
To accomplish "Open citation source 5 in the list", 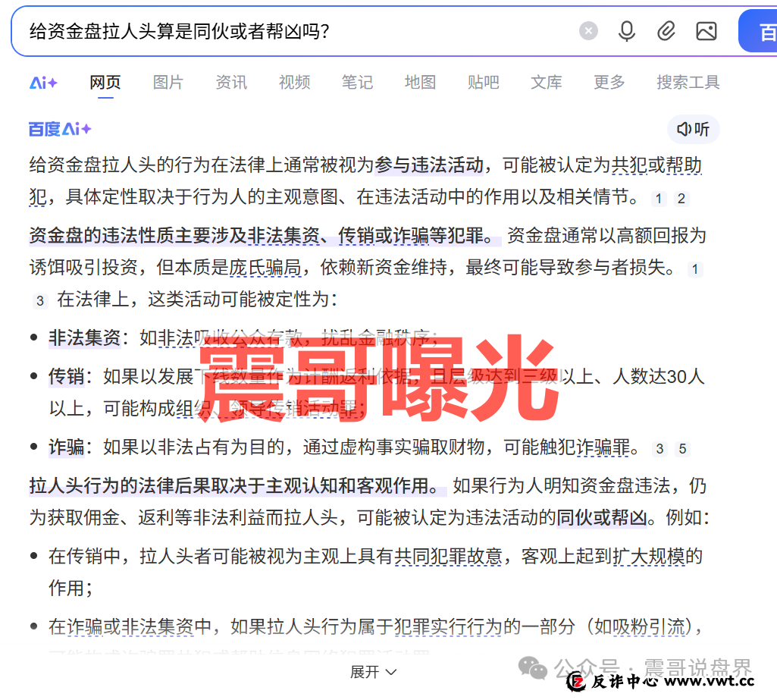I will point(683,448).
